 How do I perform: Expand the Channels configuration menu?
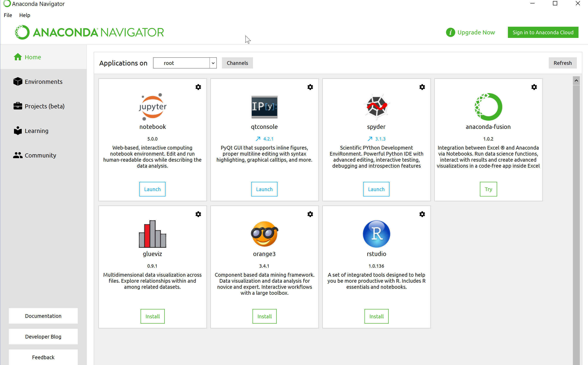tap(237, 63)
